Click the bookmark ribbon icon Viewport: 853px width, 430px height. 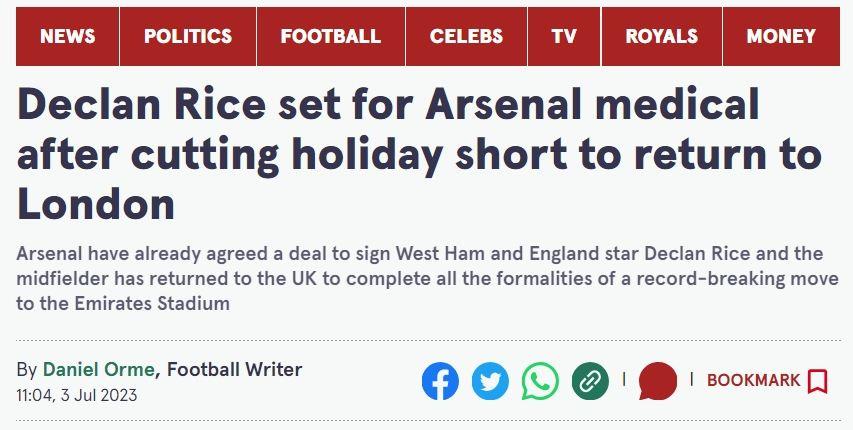(817, 381)
